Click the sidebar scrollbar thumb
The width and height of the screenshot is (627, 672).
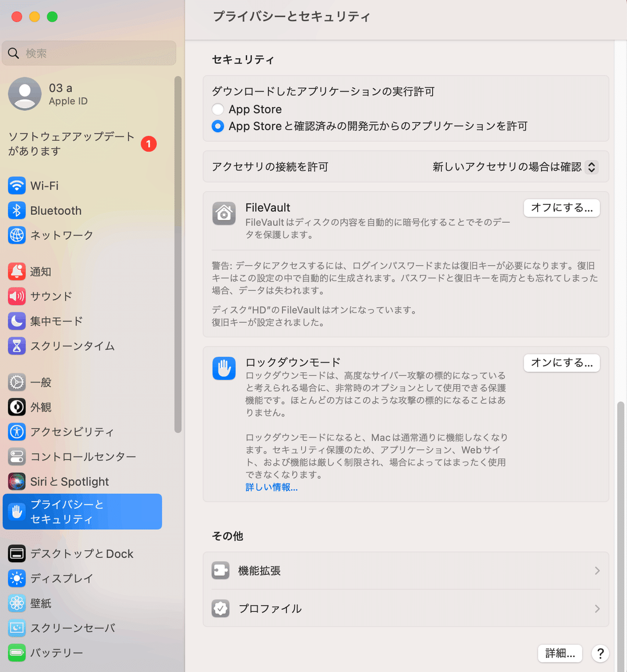coord(178,254)
